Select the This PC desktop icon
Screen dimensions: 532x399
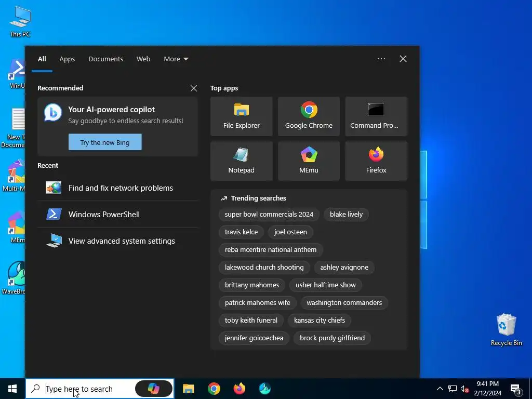[x=20, y=21]
